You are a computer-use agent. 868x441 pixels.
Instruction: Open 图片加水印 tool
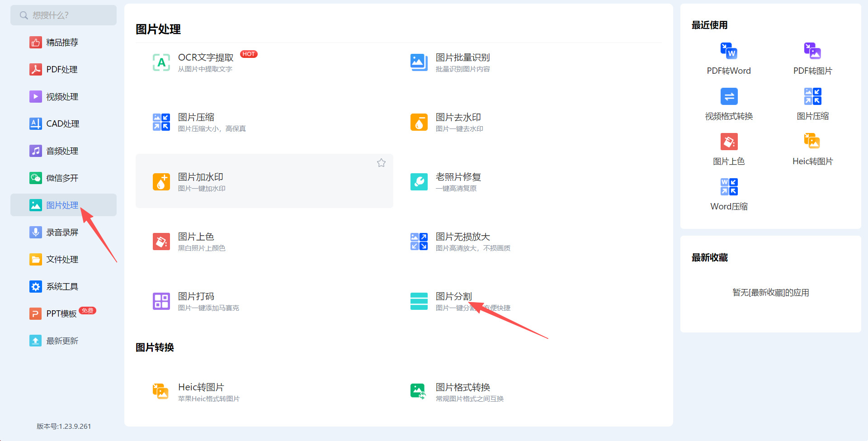point(264,181)
